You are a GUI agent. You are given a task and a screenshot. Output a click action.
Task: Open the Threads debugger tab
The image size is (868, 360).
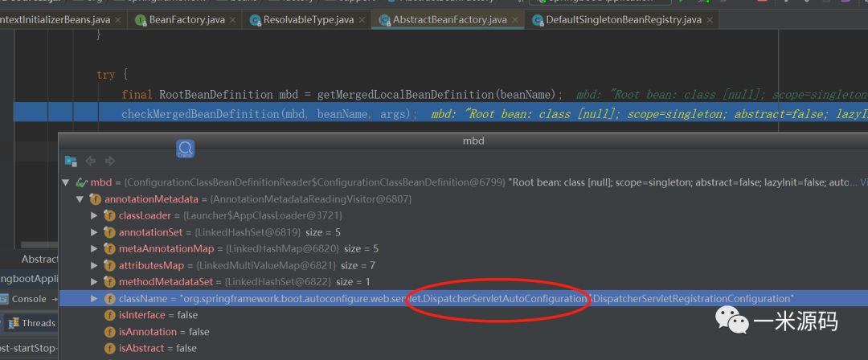(x=32, y=323)
